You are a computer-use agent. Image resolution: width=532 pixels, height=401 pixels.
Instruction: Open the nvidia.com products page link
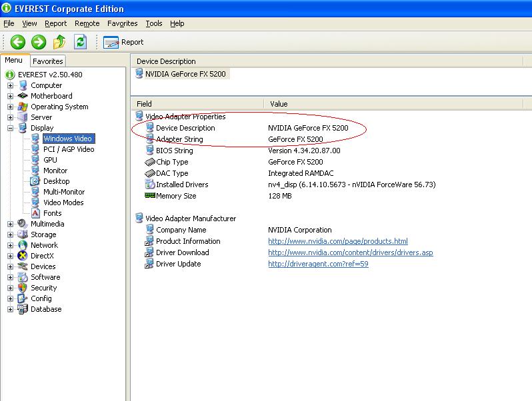pyautogui.click(x=338, y=241)
